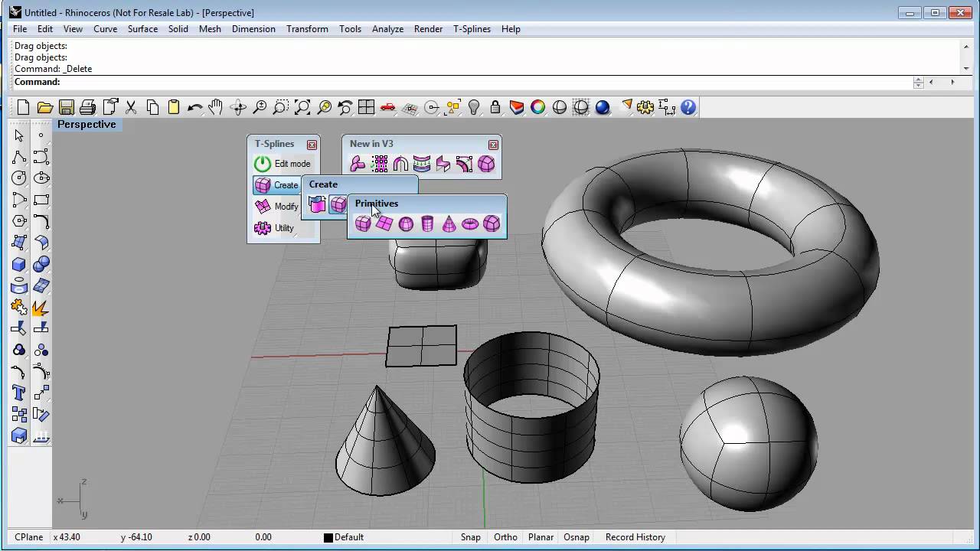
Task: Create a T-Splines cone primitive
Action: coord(449,223)
